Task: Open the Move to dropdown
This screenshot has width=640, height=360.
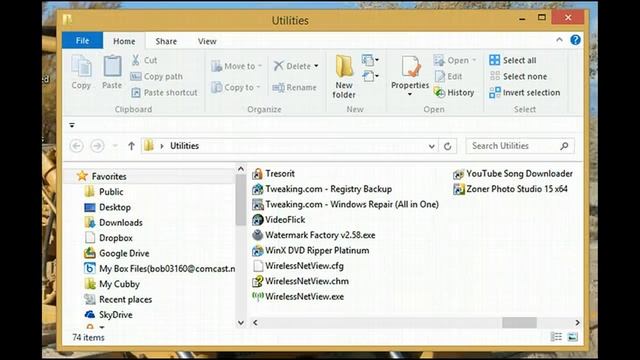Action: click(x=236, y=66)
